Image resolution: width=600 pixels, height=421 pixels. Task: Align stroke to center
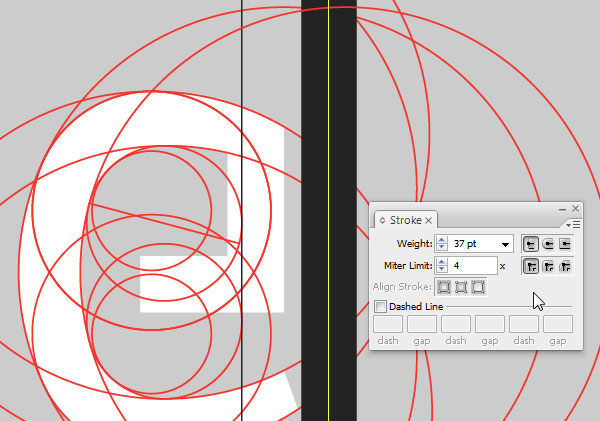[443, 287]
